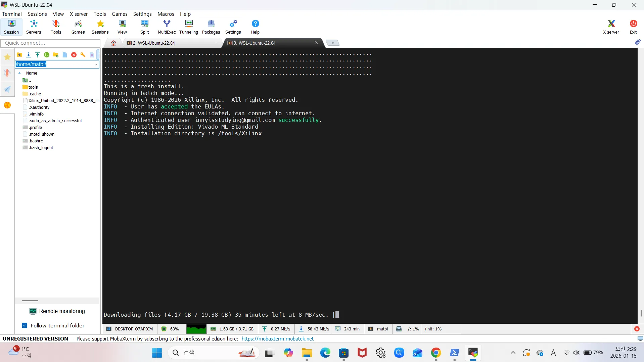
Task: Go to parent folder in file browser toolbar
Action: click(x=19, y=55)
